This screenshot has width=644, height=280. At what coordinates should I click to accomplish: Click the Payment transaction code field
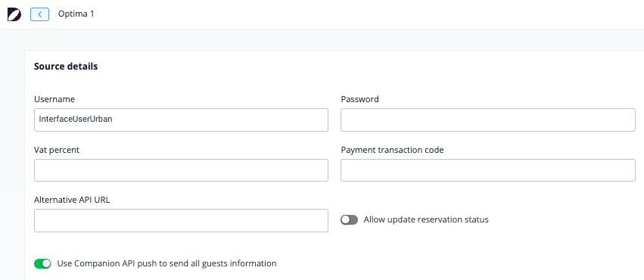488,170
